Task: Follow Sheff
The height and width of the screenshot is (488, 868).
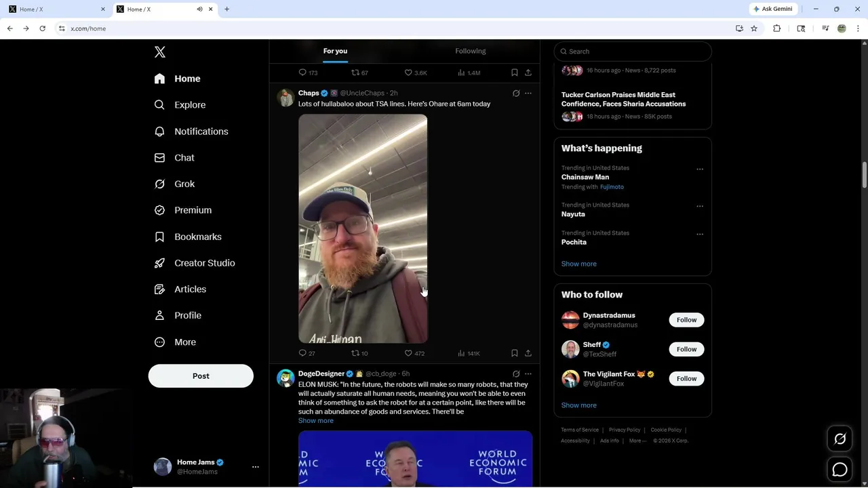Action: pyautogui.click(x=686, y=349)
